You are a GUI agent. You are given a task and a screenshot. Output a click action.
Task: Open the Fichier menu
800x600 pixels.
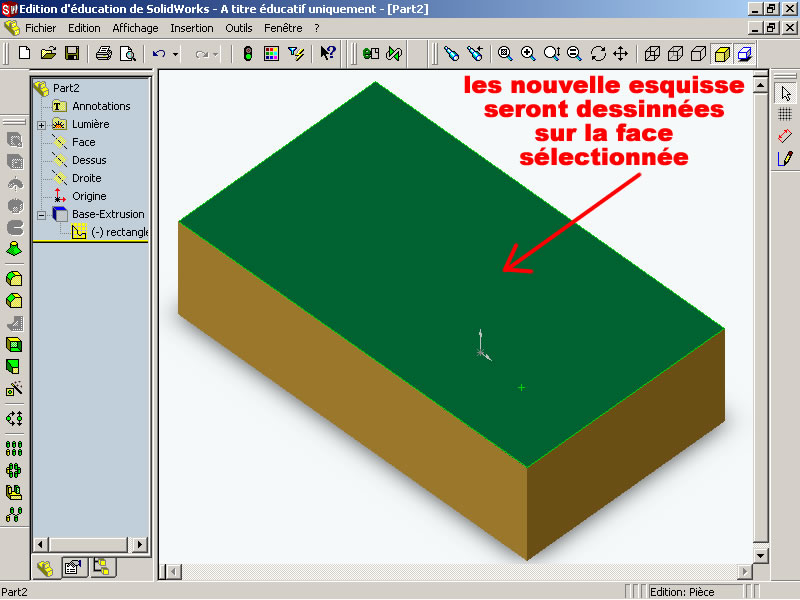coord(40,28)
